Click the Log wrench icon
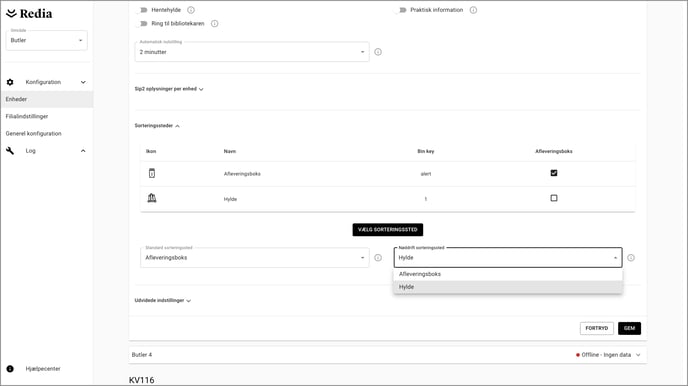The width and height of the screenshot is (688, 386). point(10,151)
